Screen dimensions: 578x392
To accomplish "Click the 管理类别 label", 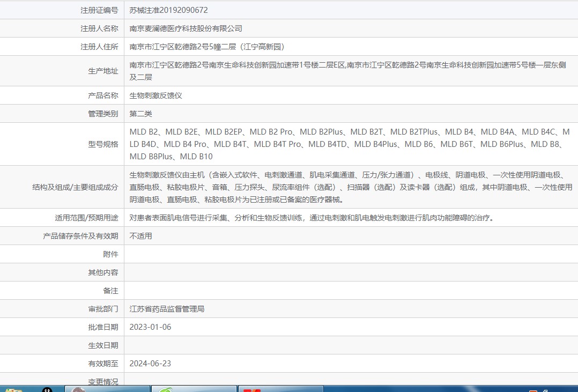I will (103, 114).
